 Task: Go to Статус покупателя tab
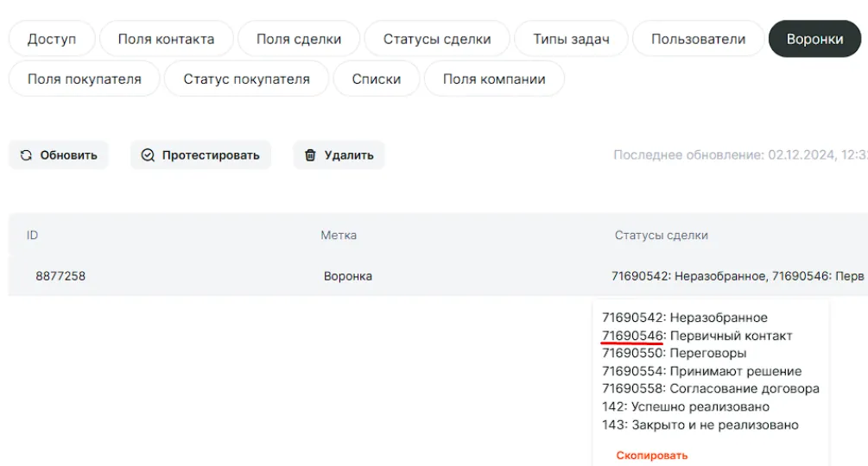pos(246,79)
